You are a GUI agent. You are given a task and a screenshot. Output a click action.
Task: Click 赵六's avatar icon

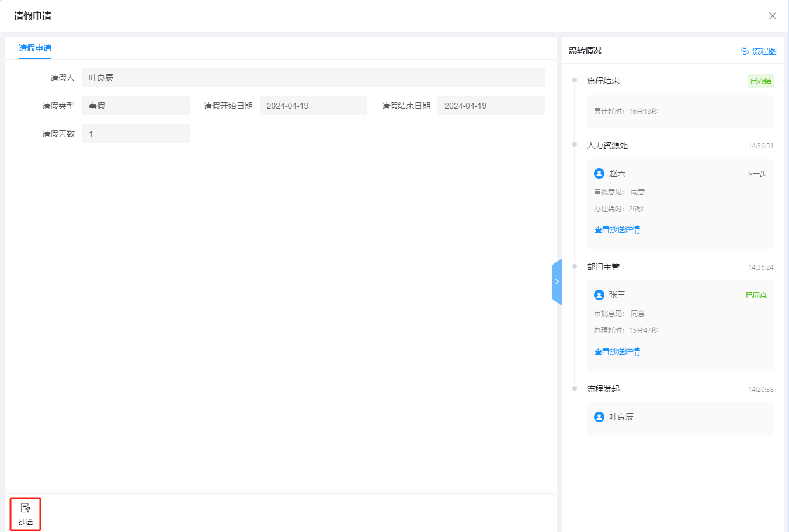pyautogui.click(x=599, y=173)
